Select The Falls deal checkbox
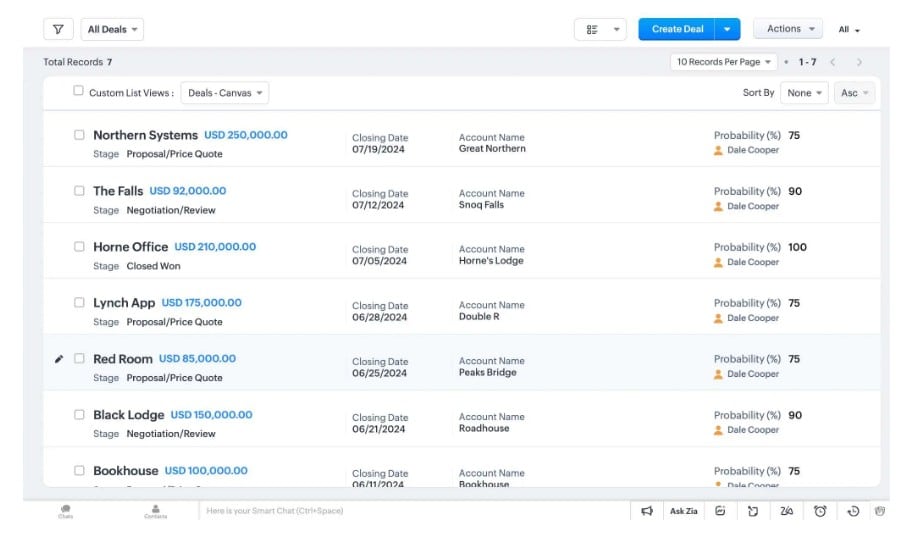This screenshot has width=911, height=541. [79, 191]
